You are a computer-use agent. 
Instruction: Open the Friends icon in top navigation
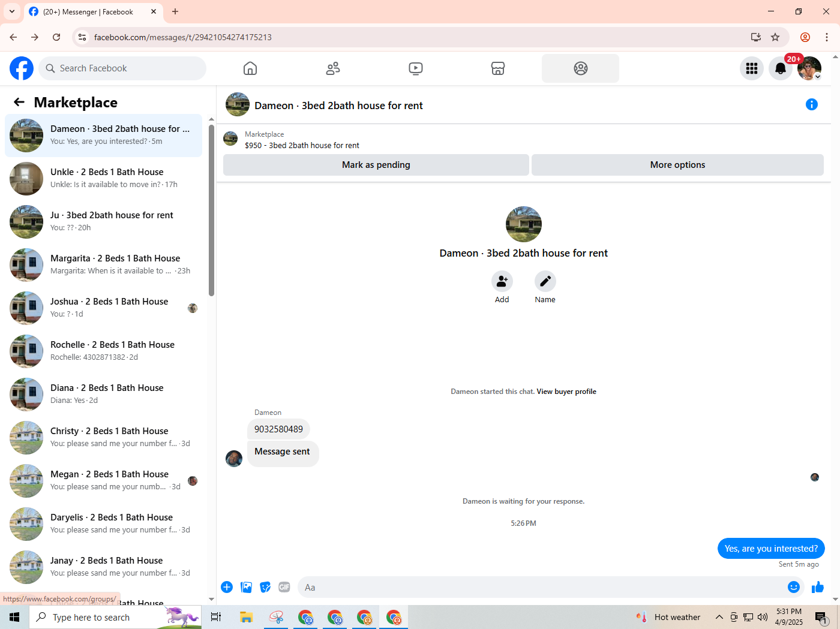coord(333,68)
